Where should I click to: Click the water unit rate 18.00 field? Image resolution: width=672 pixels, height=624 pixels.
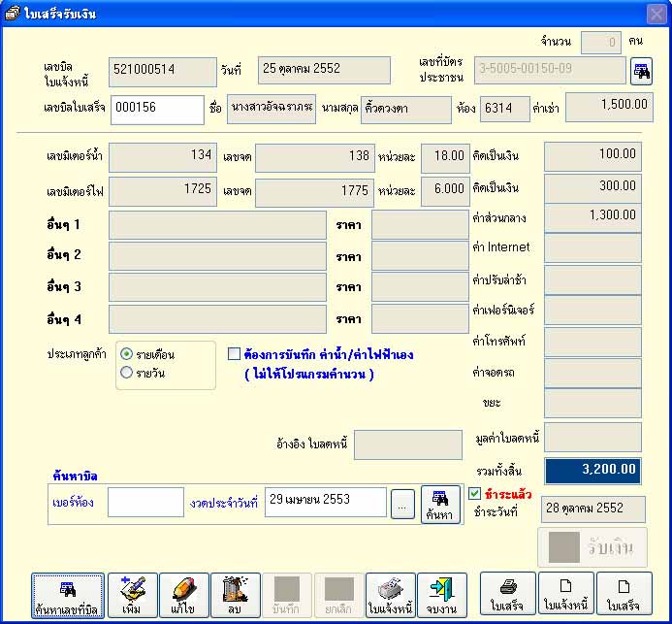(445, 158)
